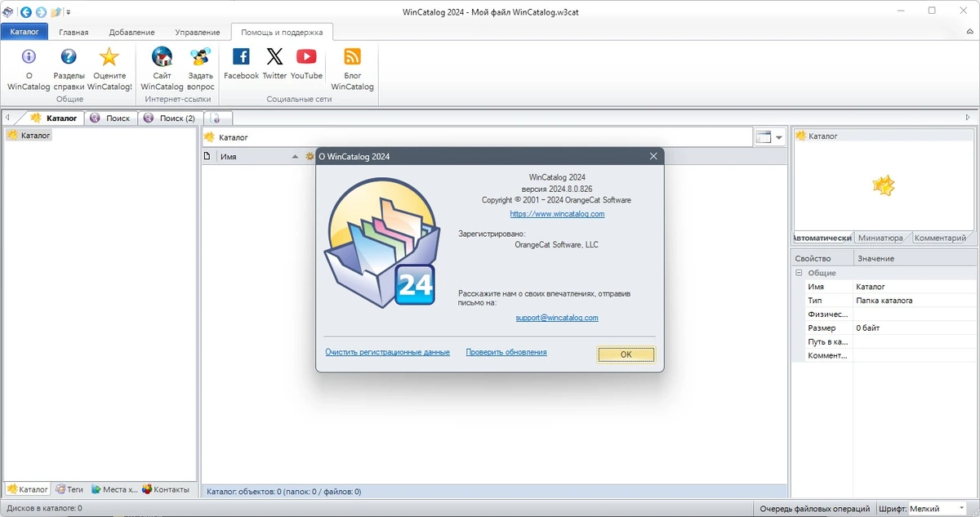980x517 pixels.
Task: Switch to the 'Управление' ribbon tab
Action: 198,32
